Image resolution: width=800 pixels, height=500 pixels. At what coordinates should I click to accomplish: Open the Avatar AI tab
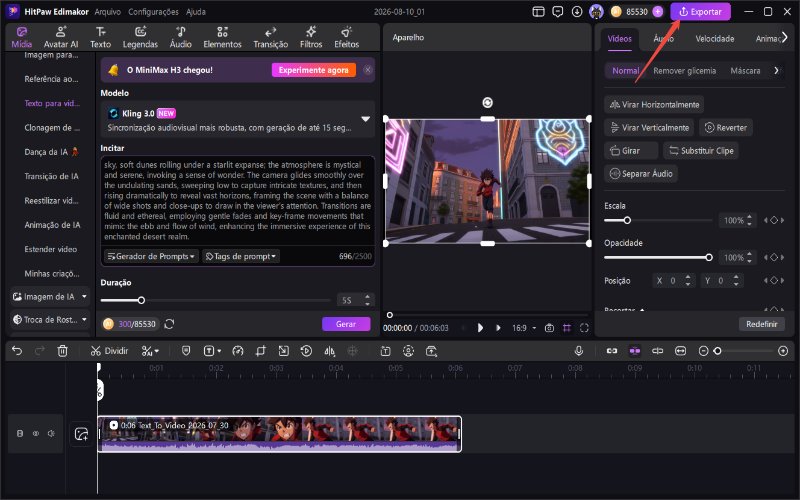pyautogui.click(x=61, y=37)
